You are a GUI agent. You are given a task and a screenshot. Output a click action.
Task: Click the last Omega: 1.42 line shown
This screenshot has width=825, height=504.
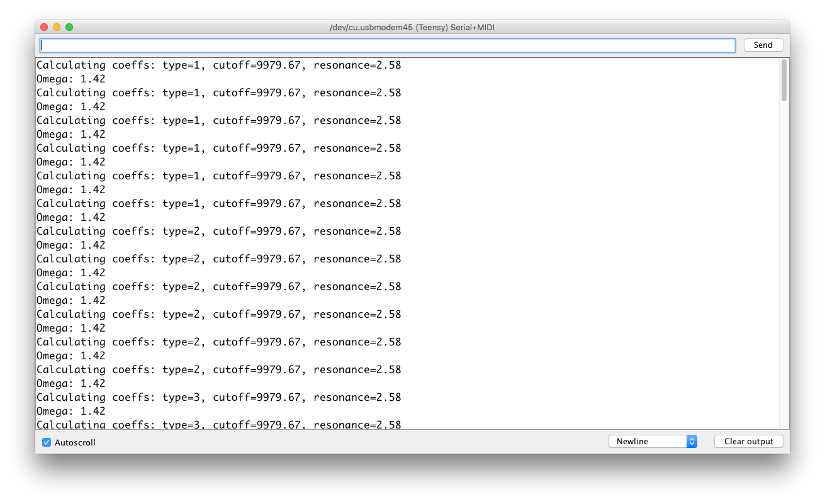[71, 412]
